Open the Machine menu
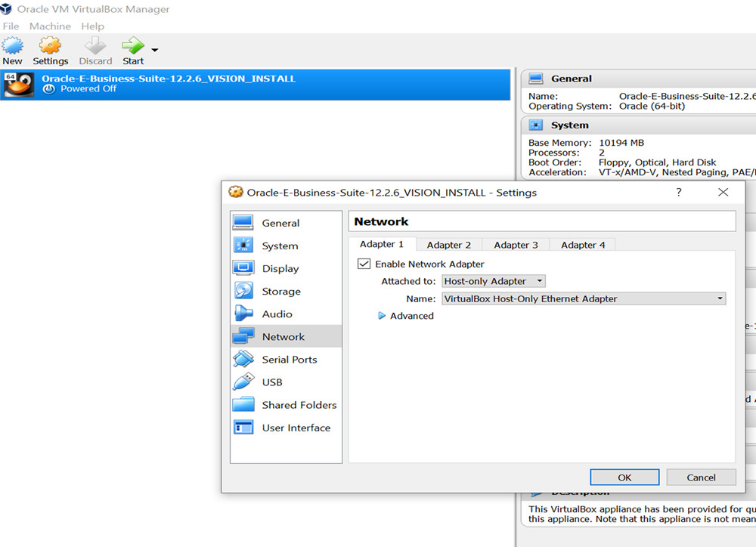This screenshot has height=547, width=756. coord(50,26)
